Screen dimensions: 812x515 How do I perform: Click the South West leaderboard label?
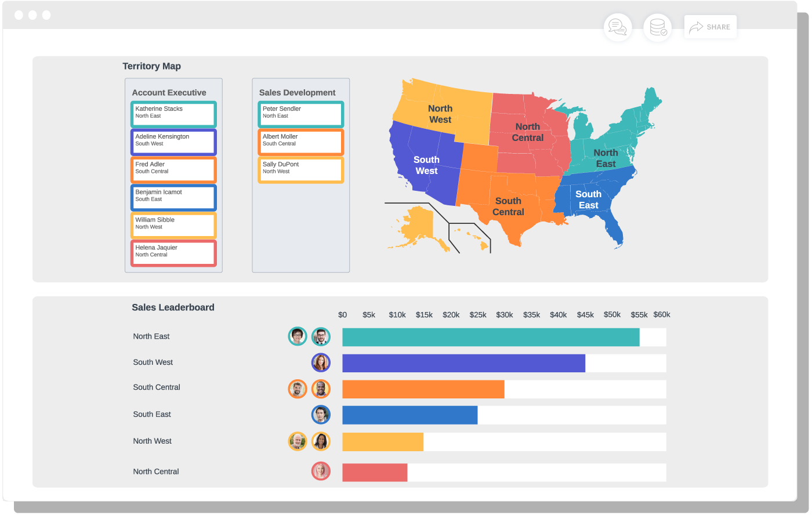[x=153, y=362]
